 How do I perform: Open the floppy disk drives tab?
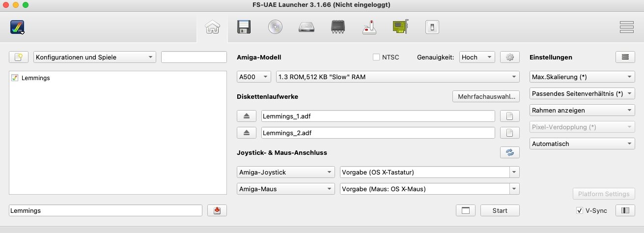pos(244,27)
